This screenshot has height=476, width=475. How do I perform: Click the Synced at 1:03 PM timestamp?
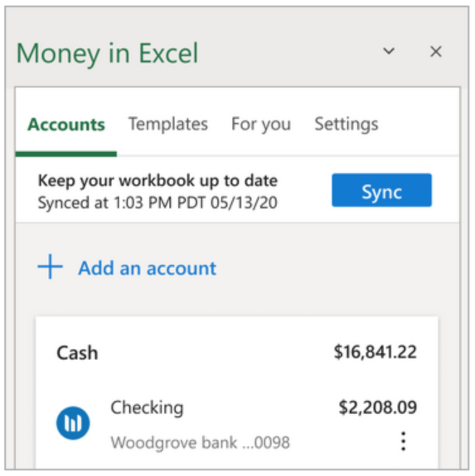(157, 203)
